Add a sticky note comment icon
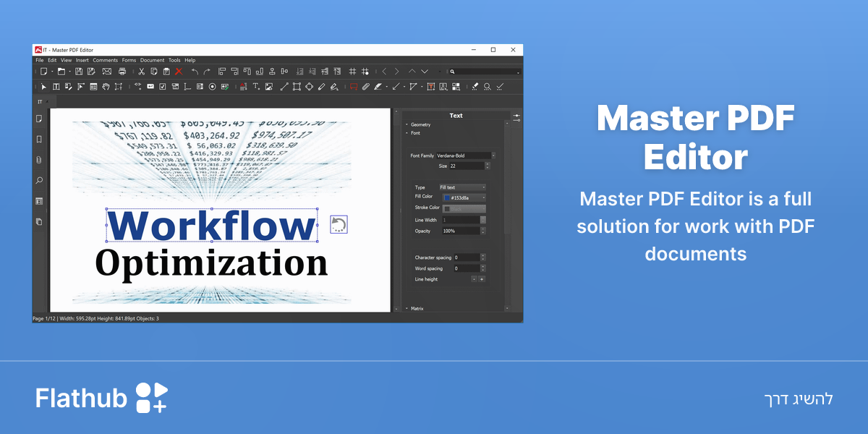This screenshot has width=868, height=434. (354, 87)
